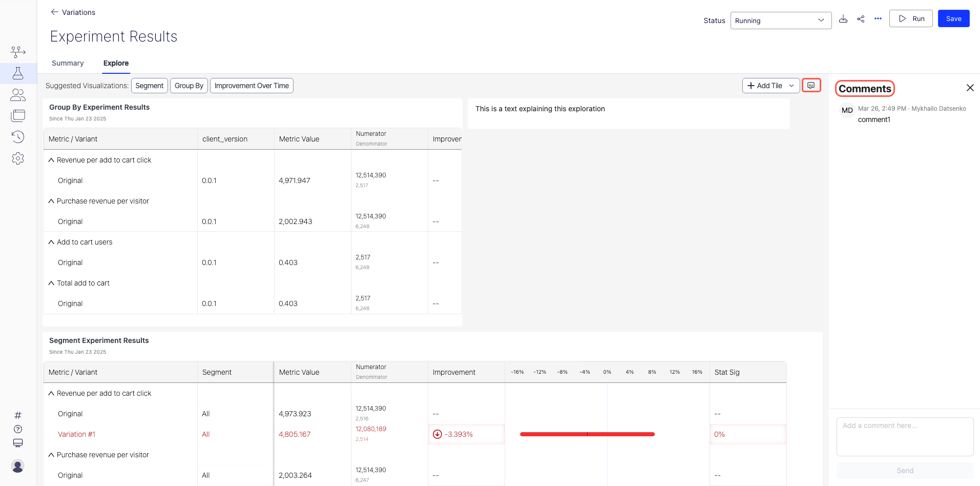
Task: Open the feature flags flow icon
Action: (x=18, y=52)
